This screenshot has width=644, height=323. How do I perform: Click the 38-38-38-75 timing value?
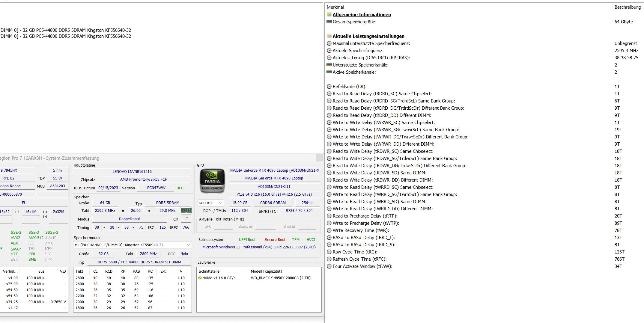click(626, 58)
